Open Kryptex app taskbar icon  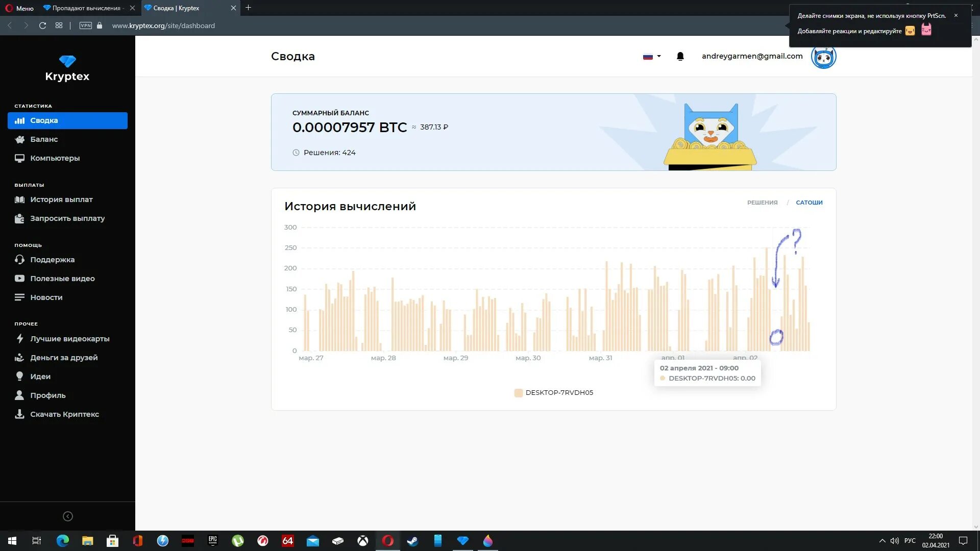(462, 541)
